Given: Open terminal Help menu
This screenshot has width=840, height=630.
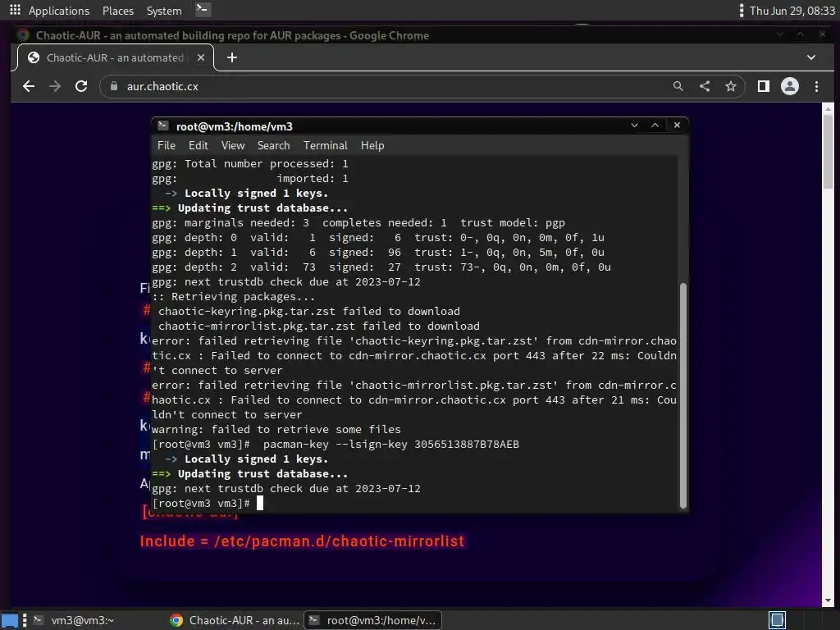Looking at the screenshot, I should (372, 146).
